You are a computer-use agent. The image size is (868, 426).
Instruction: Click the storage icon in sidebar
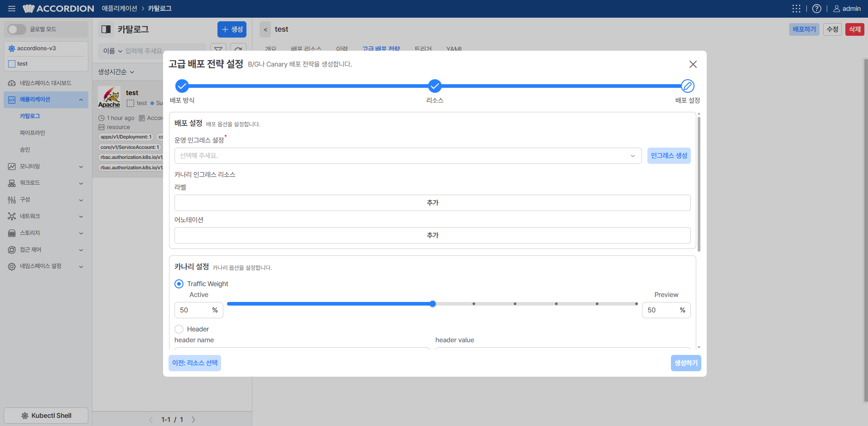pyautogui.click(x=12, y=233)
